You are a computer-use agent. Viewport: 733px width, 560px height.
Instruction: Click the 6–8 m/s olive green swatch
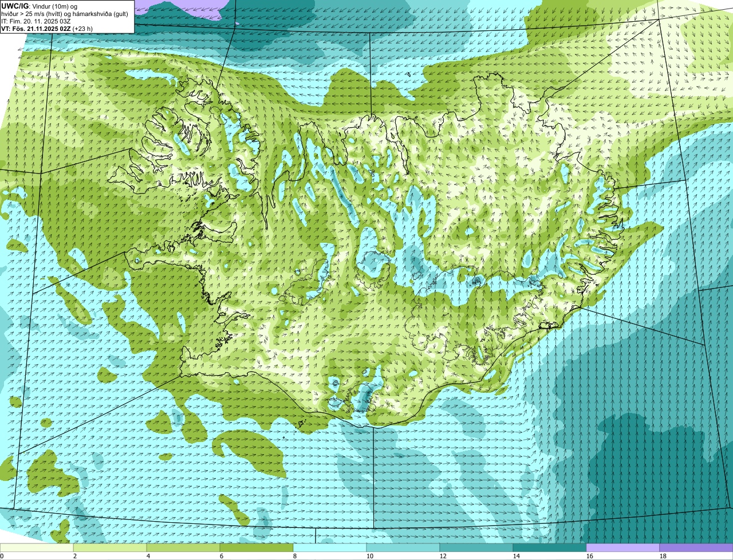(x=257, y=548)
